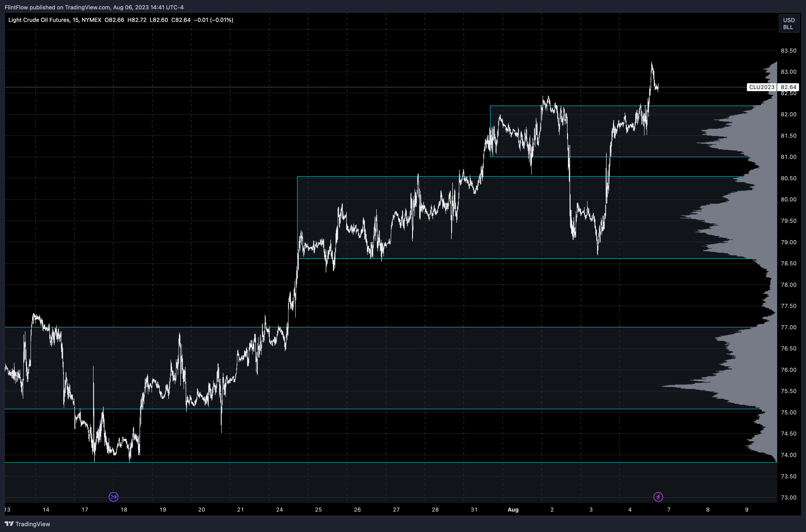Click the 79.00 price axis label
The width and height of the screenshot is (806, 532).
tap(788, 242)
